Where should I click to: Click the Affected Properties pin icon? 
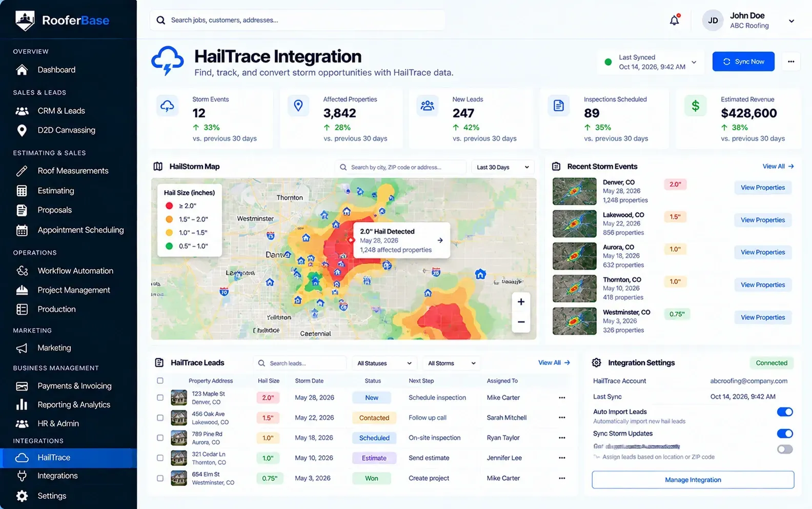tap(298, 106)
